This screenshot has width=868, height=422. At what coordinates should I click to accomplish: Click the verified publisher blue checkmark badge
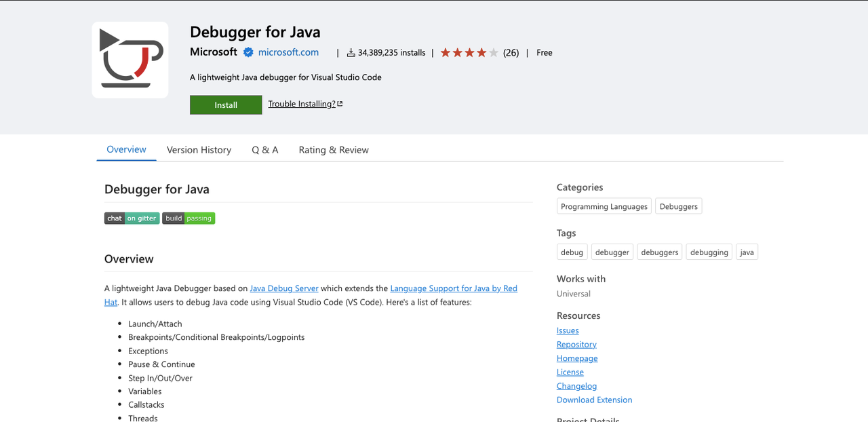click(x=248, y=52)
